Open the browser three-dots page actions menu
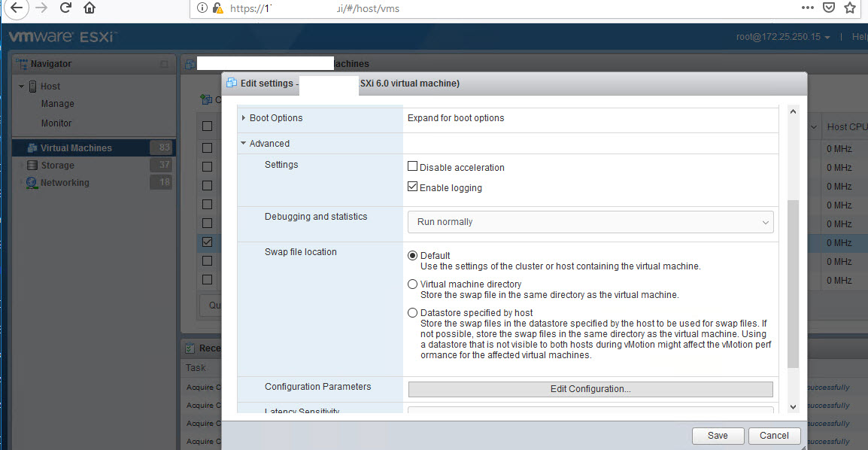 pos(807,8)
